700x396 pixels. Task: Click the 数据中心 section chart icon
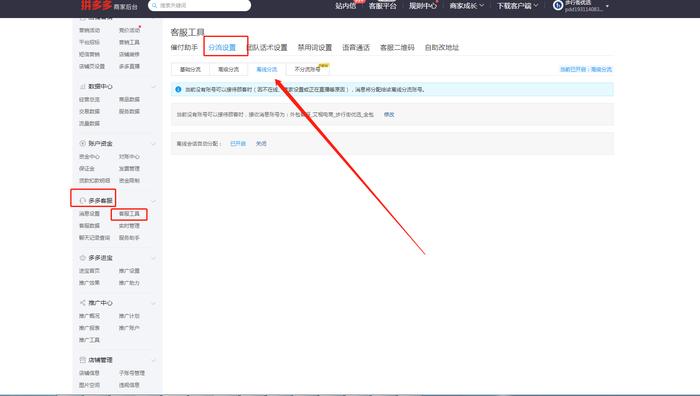(82, 86)
